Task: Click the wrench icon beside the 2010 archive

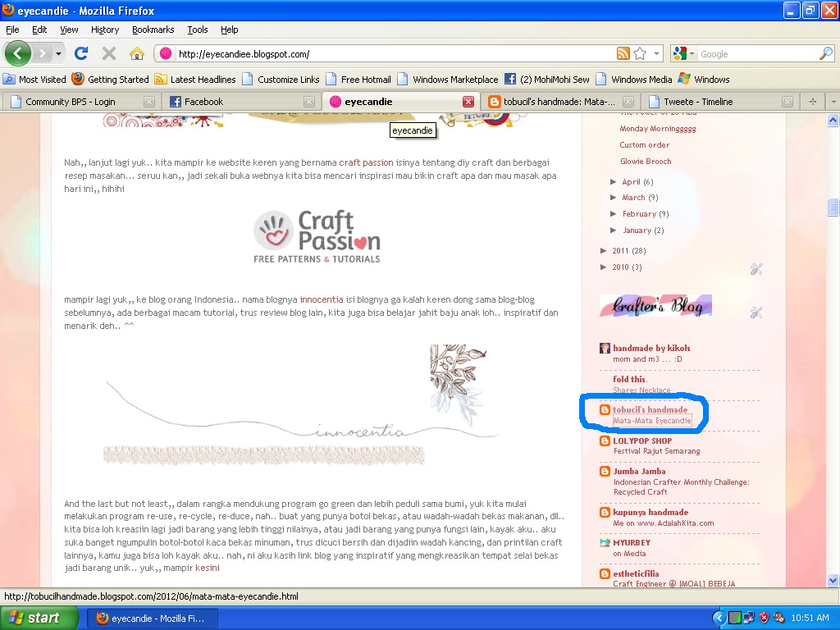Action: (x=756, y=269)
